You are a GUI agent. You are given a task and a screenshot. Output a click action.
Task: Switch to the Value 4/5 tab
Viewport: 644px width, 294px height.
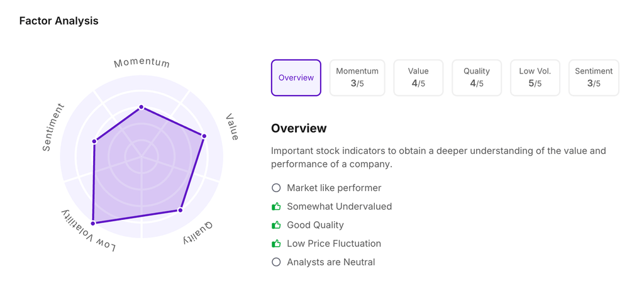click(418, 78)
